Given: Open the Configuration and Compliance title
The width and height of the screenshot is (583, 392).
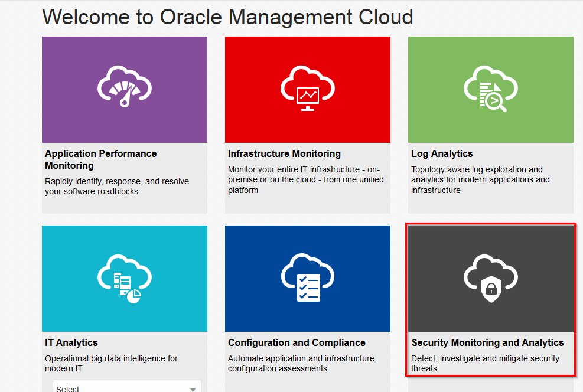Looking at the screenshot, I should (x=297, y=342).
